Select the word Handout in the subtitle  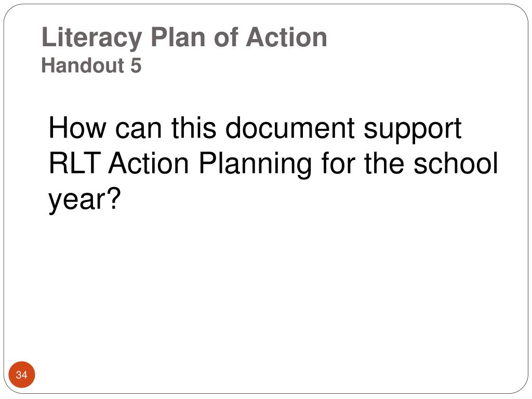[x=83, y=65]
